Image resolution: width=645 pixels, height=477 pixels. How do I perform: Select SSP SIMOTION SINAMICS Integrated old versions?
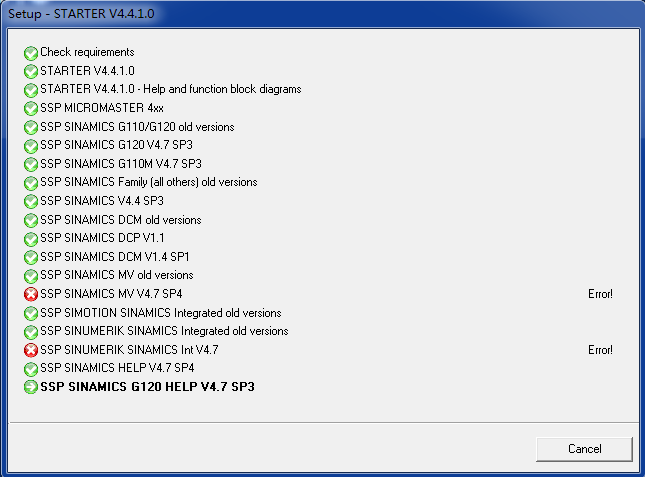(x=161, y=313)
